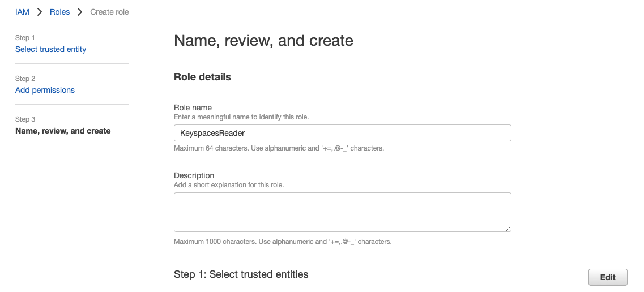This screenshot has height=292, width=644.
Task: Focus the empty Description text area
Action: pyautogui.click(x=342, y=212)
